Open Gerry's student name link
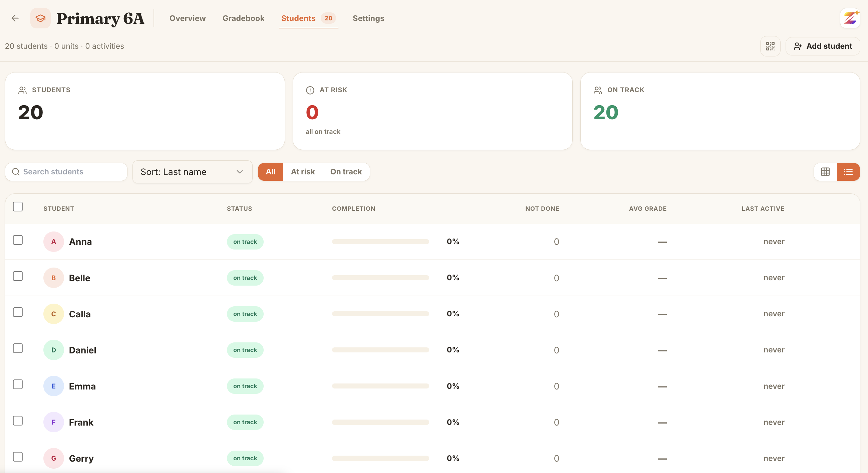 (81, 459)
